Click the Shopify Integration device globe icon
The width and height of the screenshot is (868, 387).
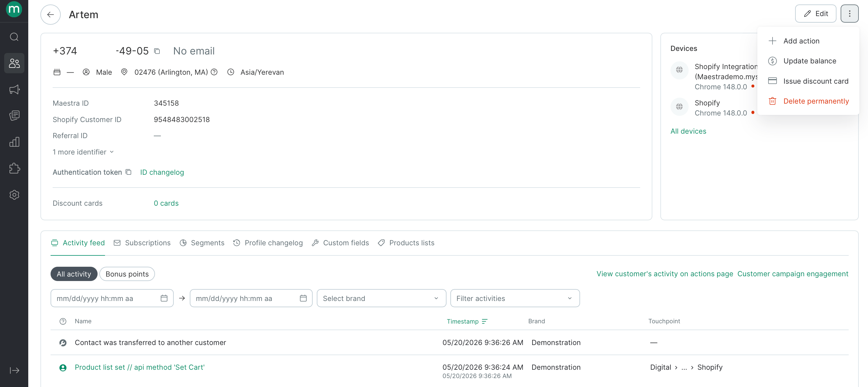coord(679,70)
